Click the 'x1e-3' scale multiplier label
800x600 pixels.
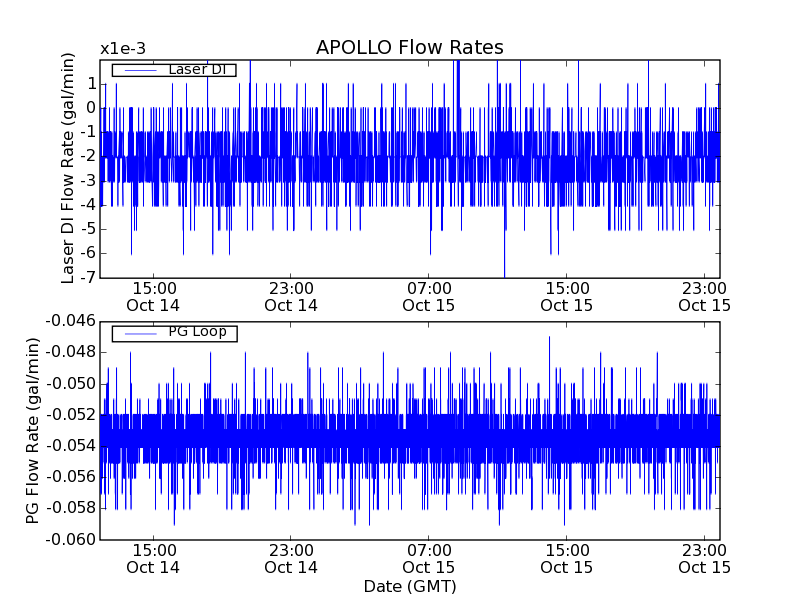pyautogui.click(x=123, y=49)
